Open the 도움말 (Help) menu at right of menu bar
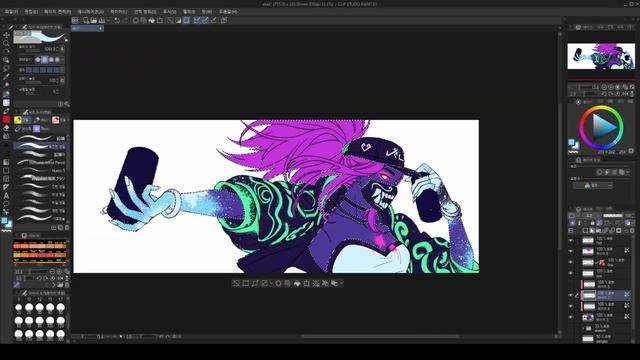The image size is (640, 360). pyautogui.click(x=228, y=12)
